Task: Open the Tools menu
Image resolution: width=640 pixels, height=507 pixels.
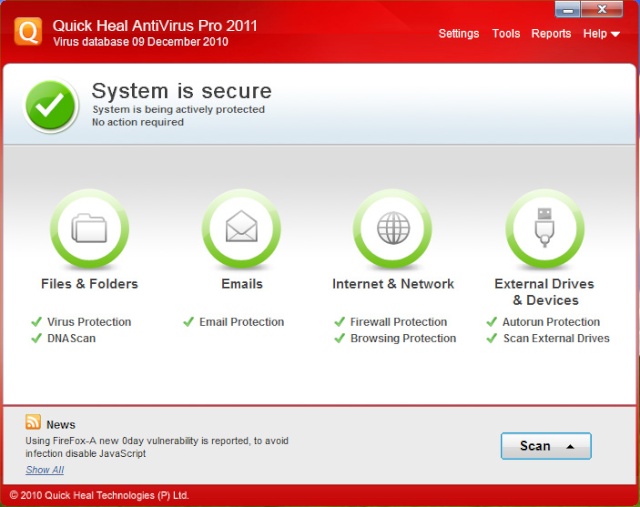Action: click(506, 33)
